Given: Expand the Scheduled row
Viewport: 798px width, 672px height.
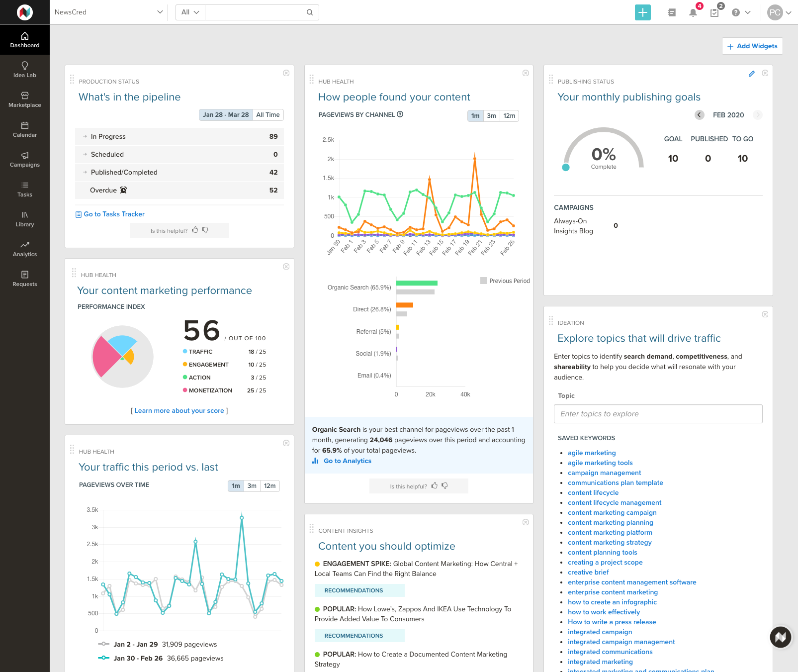Looking at the screenshot, I should [179, 154].
